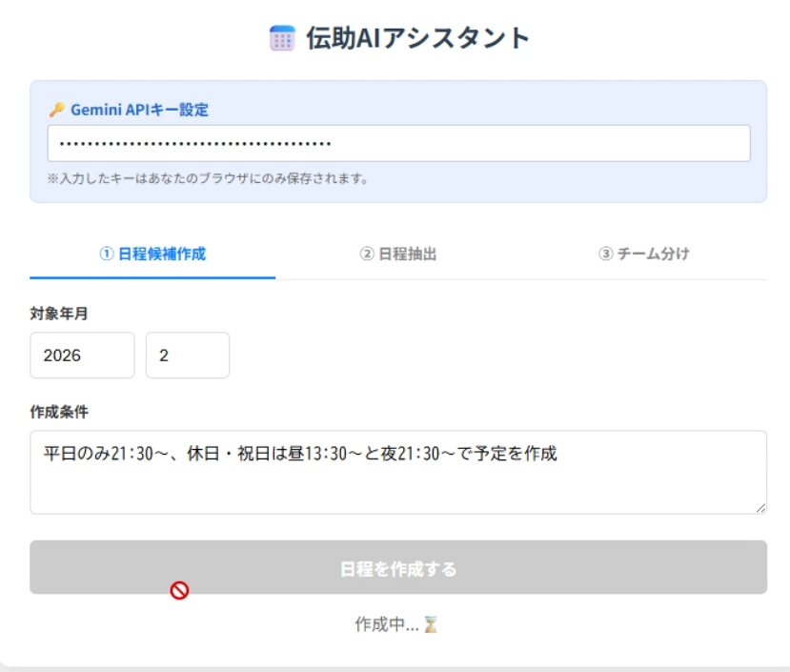The width and height of the screenshot is (790, 672).
Task: Click the month input showing 2
Action: pyautogui.click(x=187, y=355)
